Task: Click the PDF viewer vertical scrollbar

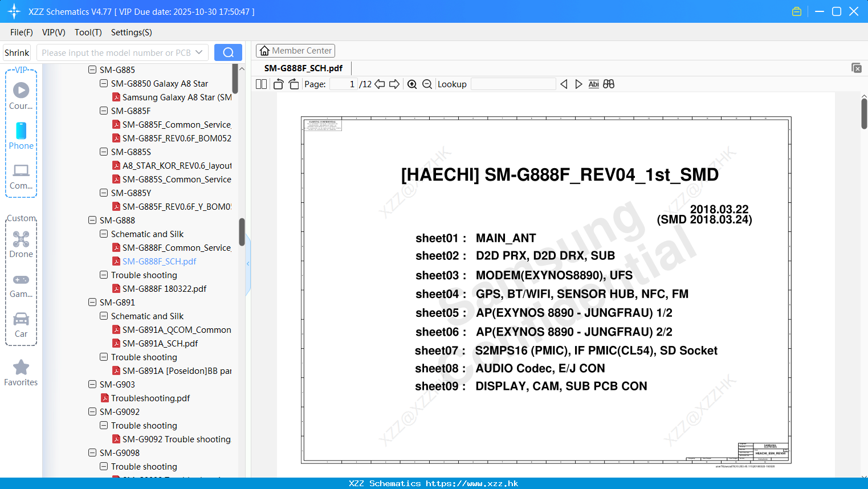Action: tap(864, 114)
